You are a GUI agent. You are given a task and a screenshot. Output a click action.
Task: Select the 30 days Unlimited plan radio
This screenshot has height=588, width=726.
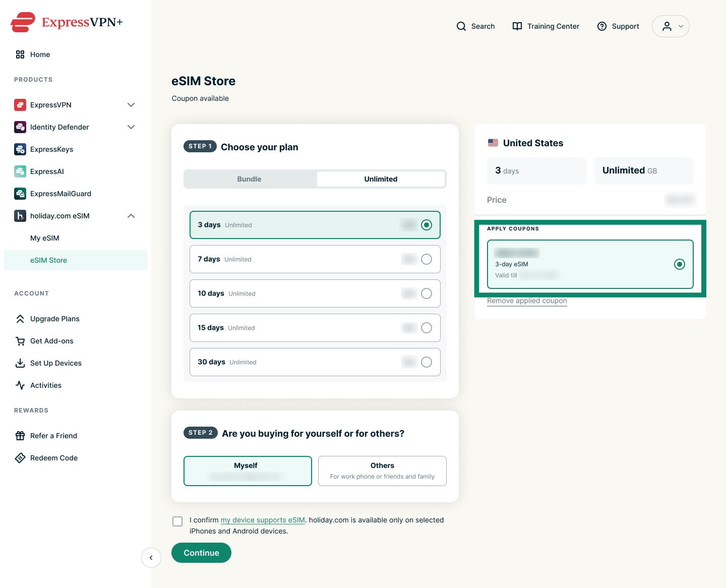coord(427,362)
